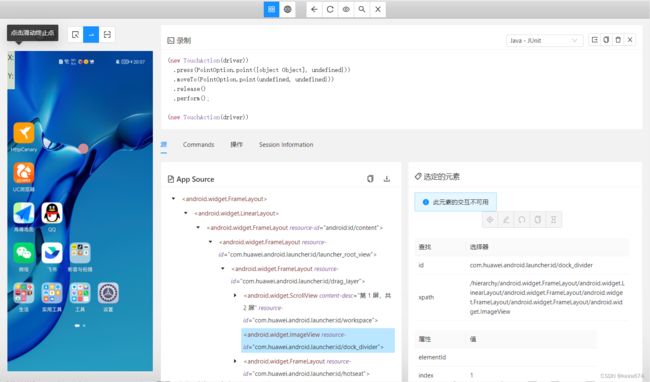This screenshot has height=382, width=650.
Task: Refresh source and screenshot
Action: (x=330, y=9)
